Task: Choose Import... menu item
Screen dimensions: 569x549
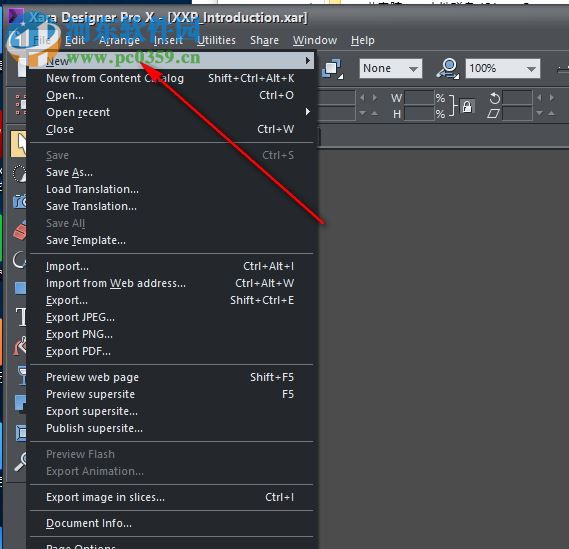Action: pyautogui.click(x=171, y=266)
